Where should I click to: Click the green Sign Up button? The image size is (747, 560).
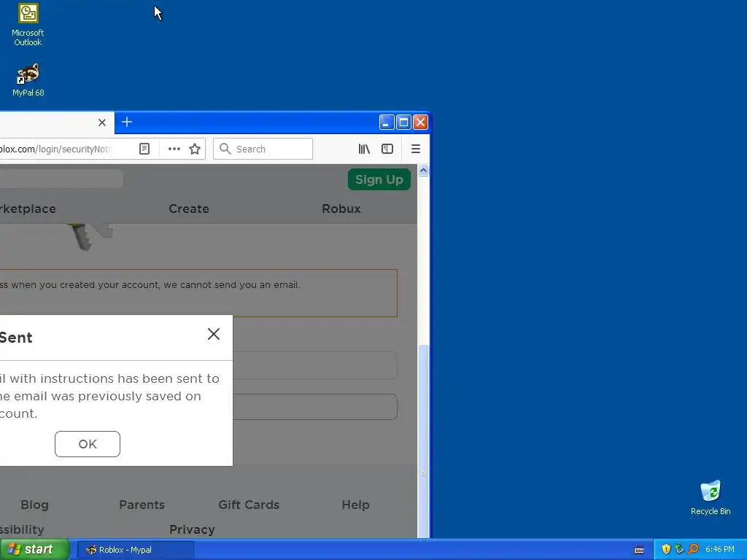coord(379,179)
